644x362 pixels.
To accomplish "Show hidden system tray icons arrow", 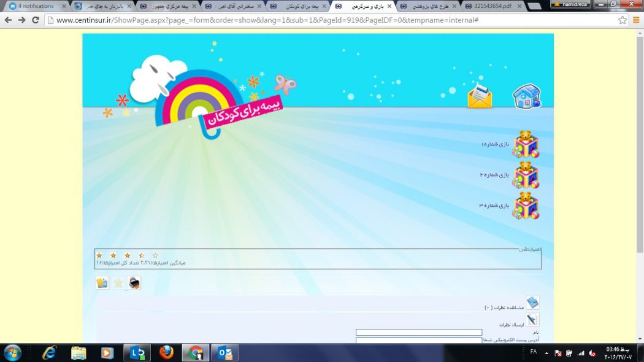I will pos(546,353).
